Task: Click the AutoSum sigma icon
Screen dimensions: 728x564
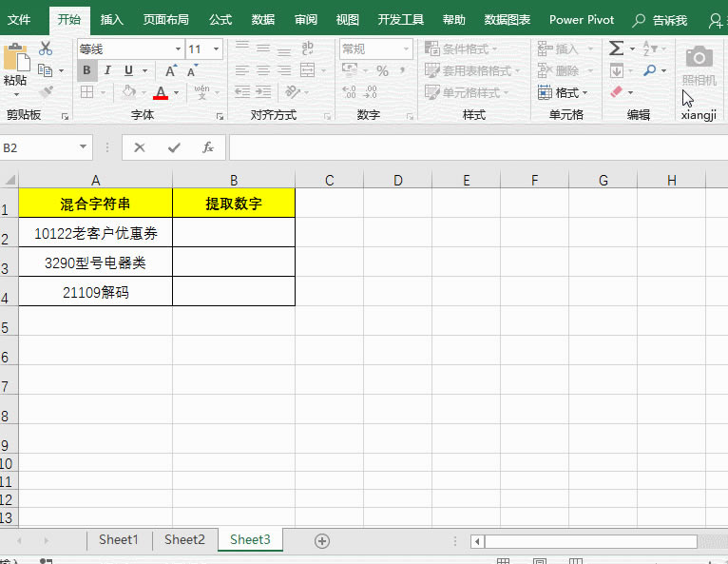Action: (616, 49)
